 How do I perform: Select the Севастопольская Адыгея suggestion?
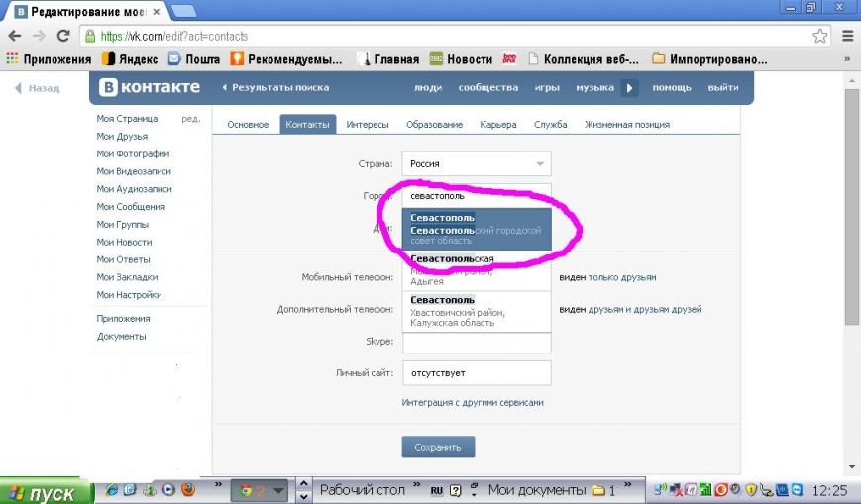coord(476,270)
